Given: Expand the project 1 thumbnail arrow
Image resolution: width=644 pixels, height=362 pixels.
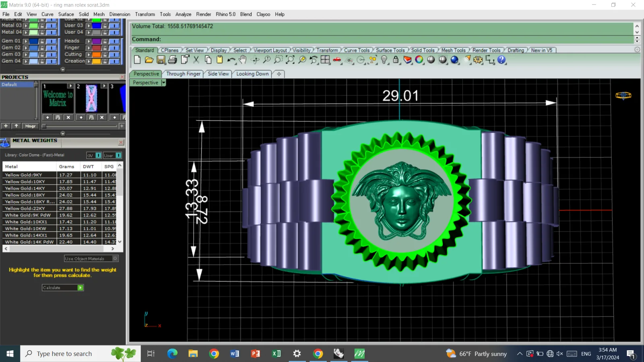Looking at the screenshot, I should point(70,86).
